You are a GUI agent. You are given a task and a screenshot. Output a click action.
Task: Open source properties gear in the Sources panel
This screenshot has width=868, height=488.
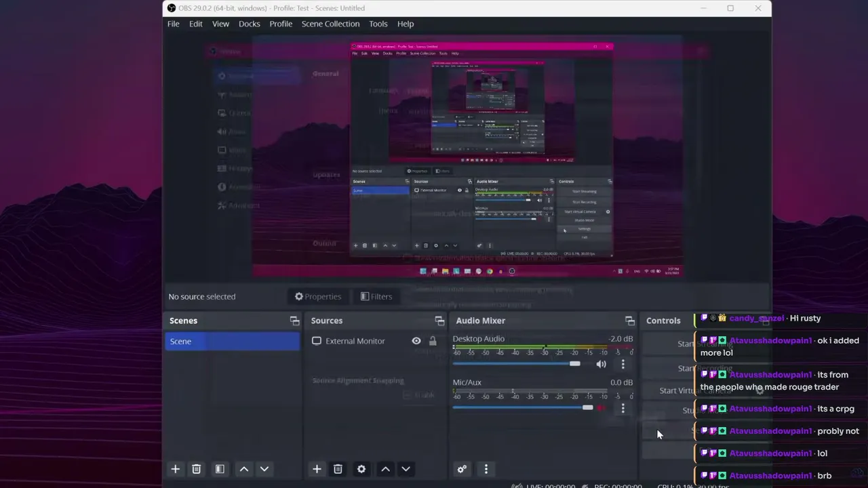(x=361, y=469)
